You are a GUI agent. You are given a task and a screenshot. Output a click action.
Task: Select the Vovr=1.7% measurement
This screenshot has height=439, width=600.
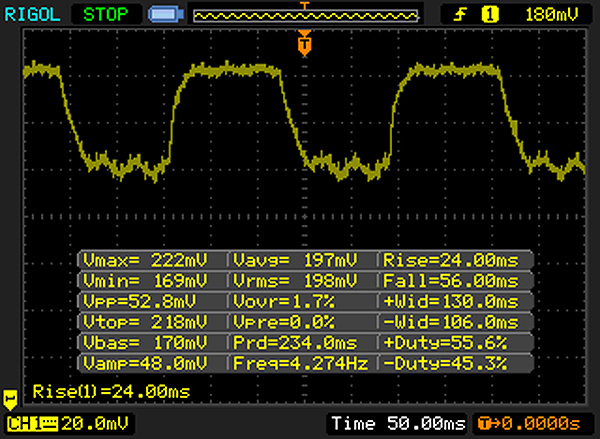284,302
